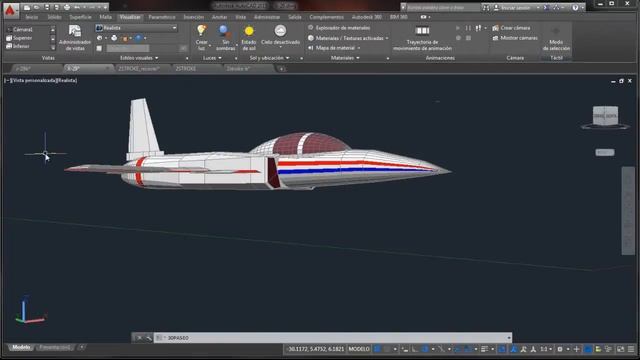This screenshot has width=640, height=360.
Task: Click Mostrar cámaras button
Action: 515,38
